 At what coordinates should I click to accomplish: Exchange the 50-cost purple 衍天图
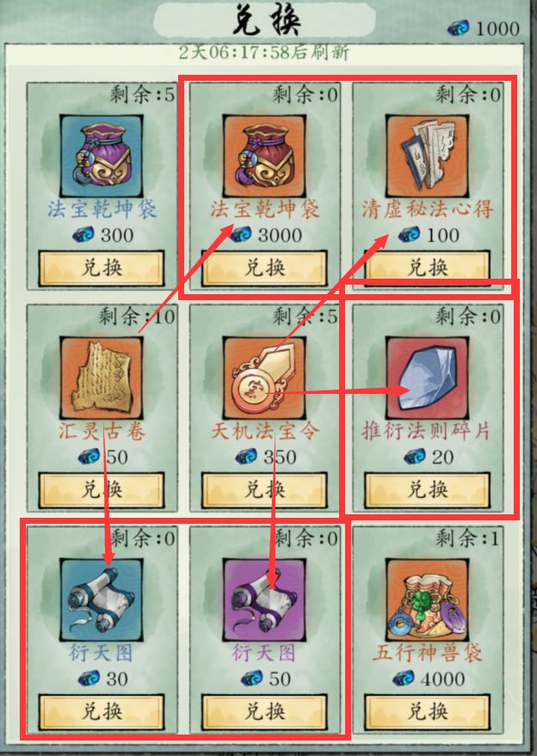pos(264,711)
